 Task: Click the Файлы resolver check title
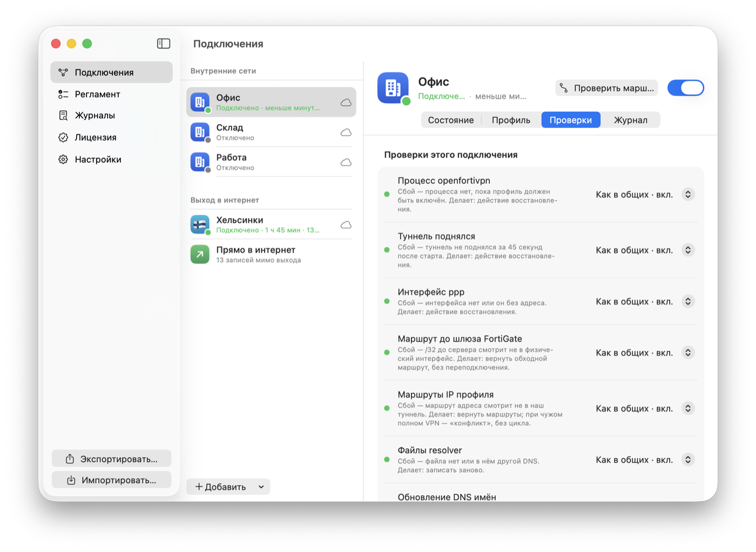click(x=430, y=450)
